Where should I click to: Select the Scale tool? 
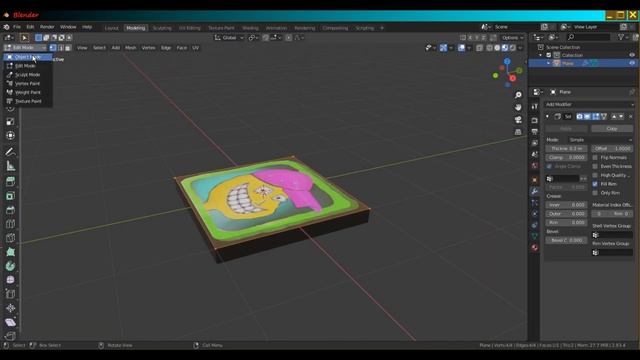11,122
